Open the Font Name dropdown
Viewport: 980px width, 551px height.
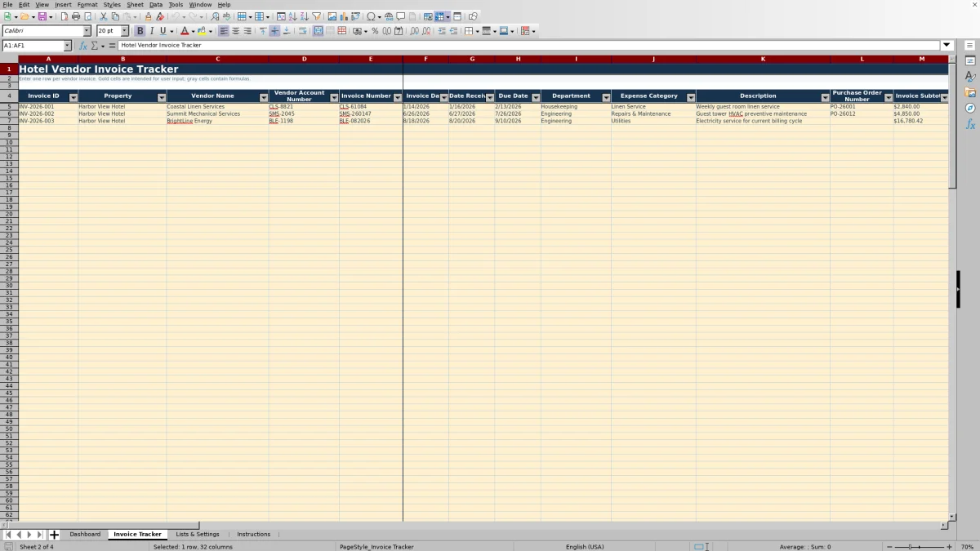[87, 31]
